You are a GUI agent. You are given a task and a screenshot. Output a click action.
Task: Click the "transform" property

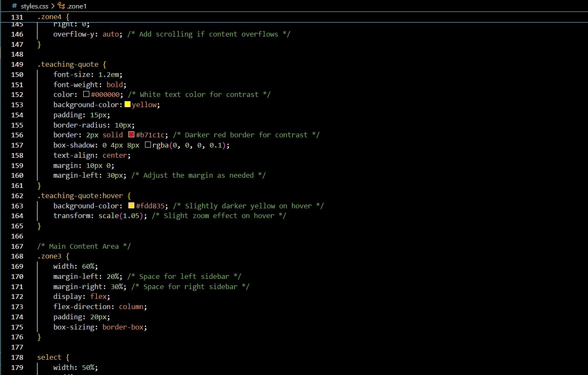click(x=72, y=216)
